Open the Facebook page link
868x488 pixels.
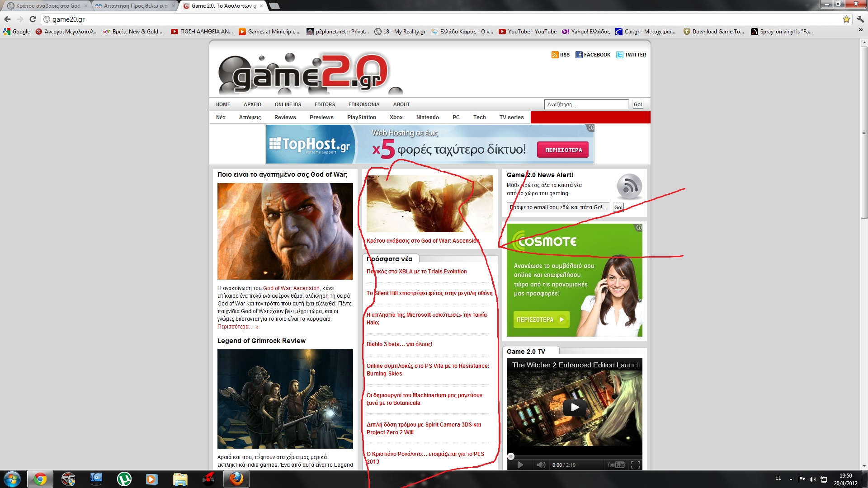[593, 55]
